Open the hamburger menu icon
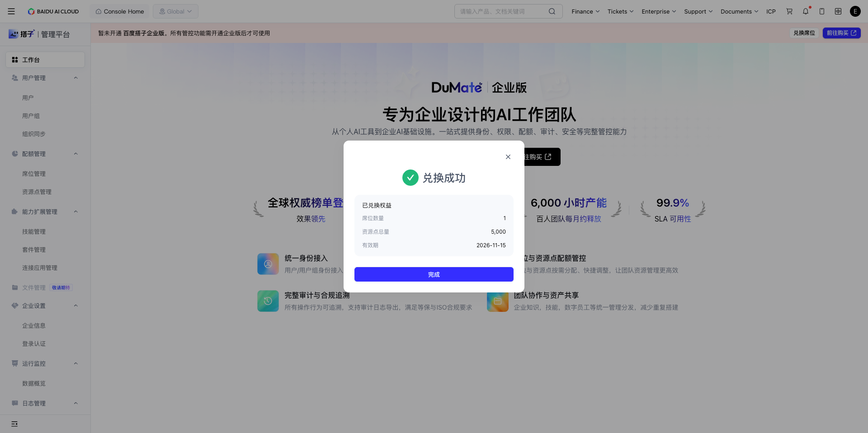The width and height of the screenshot is (868, 433). (11, 11)
